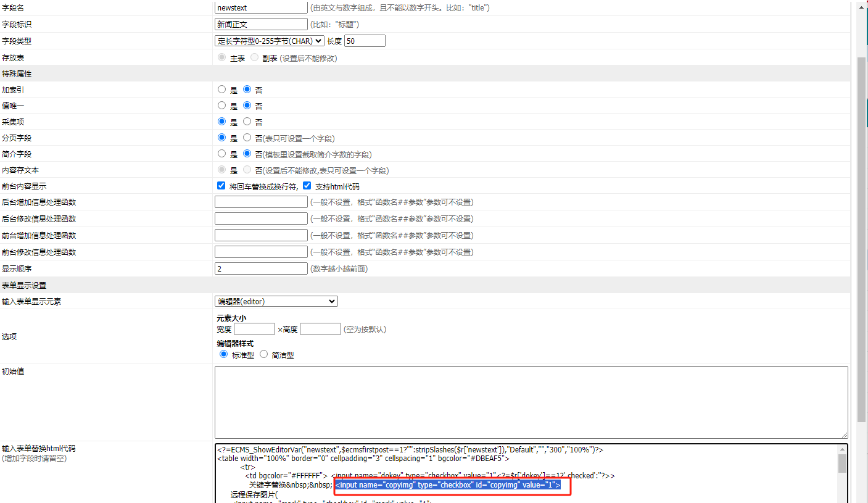Screen dimensions: 868x503
Task: Click the code area's scrollbar up arrow
Action: [x=842, y=449]
